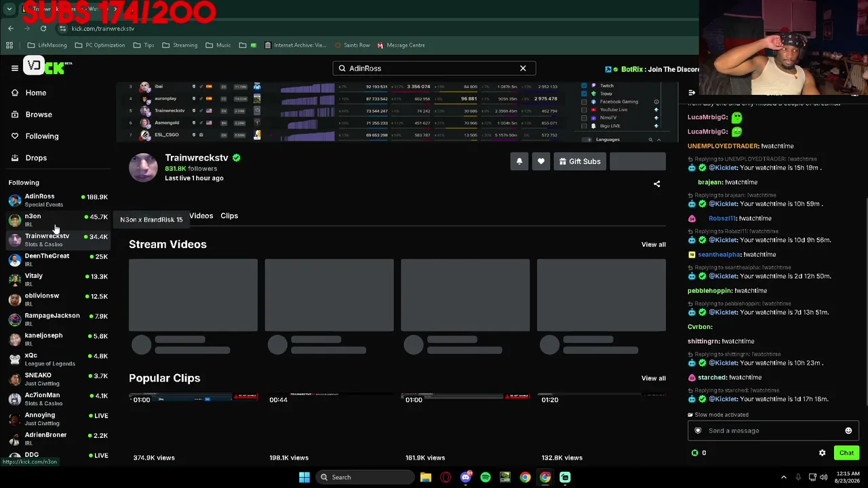Show hidden system tray icons
Screen dimensions: 868x488
[x=784, y=477]
